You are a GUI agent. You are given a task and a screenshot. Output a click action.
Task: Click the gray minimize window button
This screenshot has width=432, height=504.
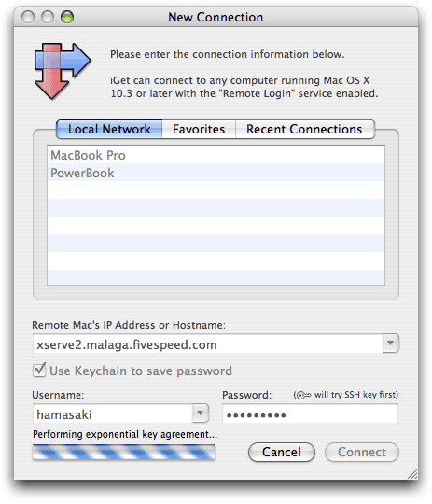[48, 17]
